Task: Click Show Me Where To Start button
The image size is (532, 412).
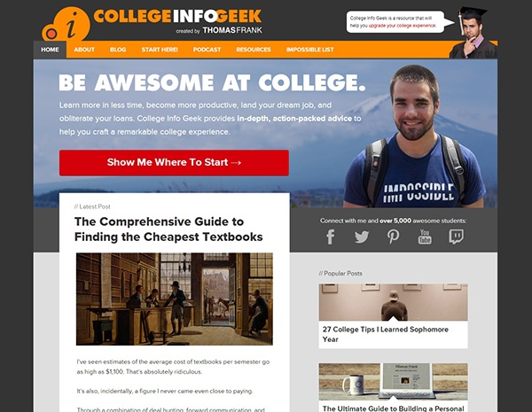Action: [x=174, y=163]
